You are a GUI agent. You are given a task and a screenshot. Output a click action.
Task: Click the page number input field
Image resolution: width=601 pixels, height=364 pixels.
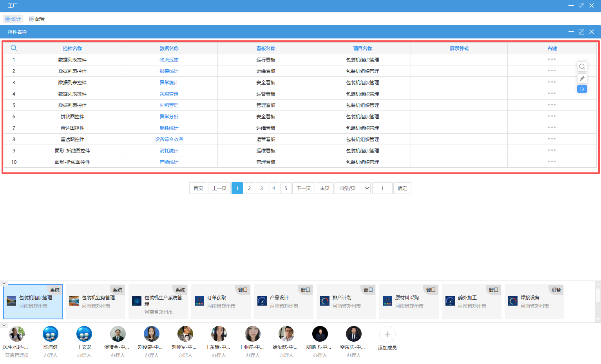click(382, 188)
